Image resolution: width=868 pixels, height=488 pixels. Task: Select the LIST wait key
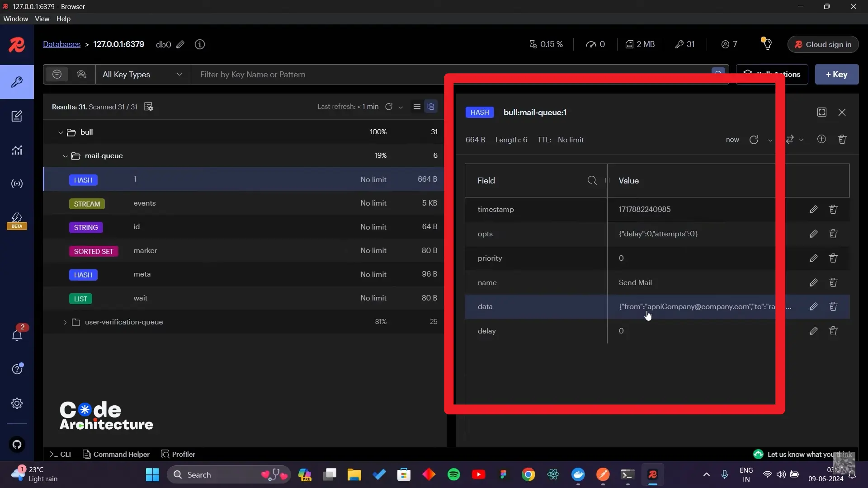click(244, 298)
